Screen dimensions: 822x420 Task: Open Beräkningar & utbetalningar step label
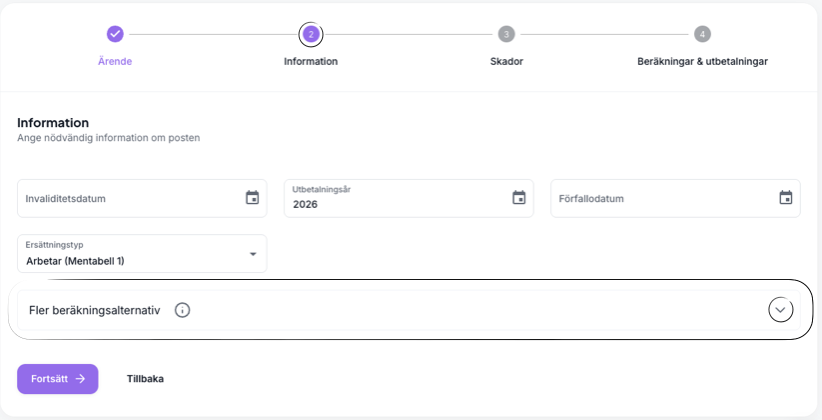tap(703, 61)
